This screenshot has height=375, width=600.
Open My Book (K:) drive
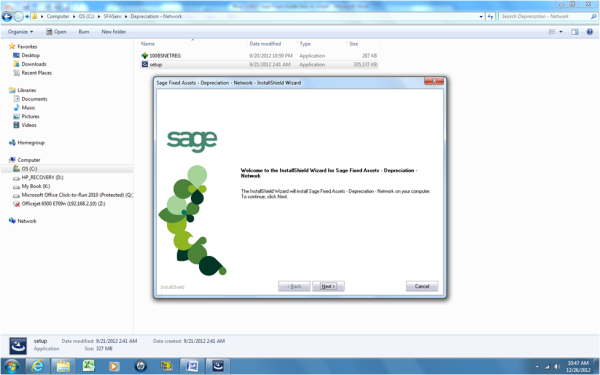[36, 186]
